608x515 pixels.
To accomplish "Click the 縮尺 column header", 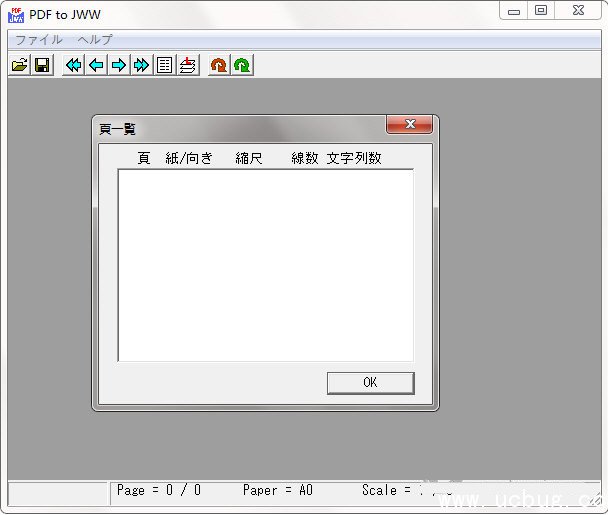I will (249, 158).
